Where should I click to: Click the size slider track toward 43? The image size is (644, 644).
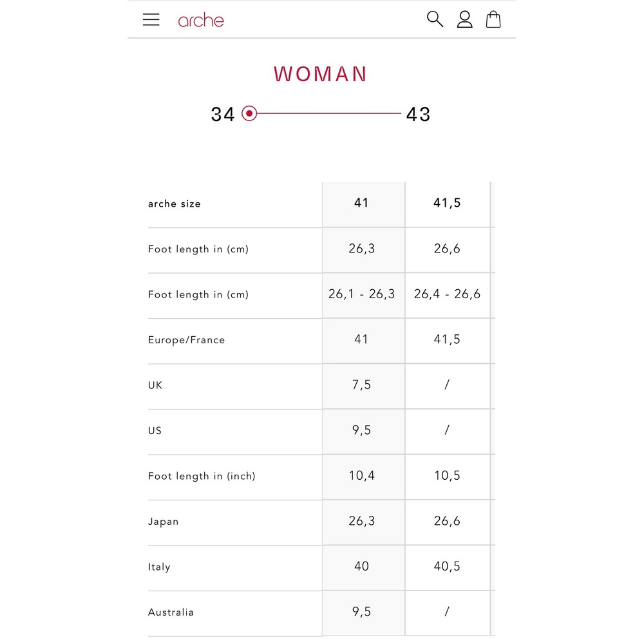[x=328, y=113]
